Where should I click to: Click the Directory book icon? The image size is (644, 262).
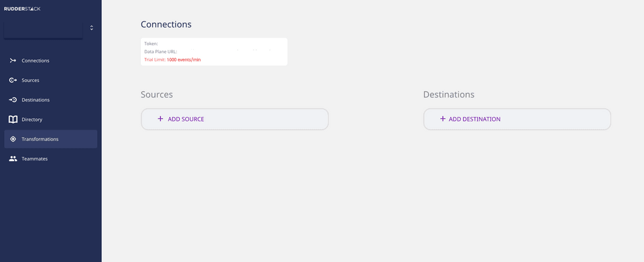coord(13,120)
